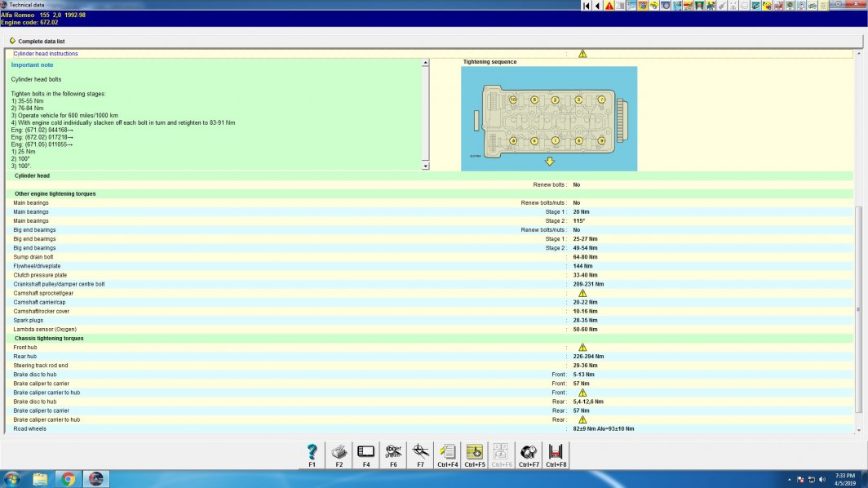Open the Front hub warning triangle
The height and width of the screenshot is (488, 868).
pos(582,348)
